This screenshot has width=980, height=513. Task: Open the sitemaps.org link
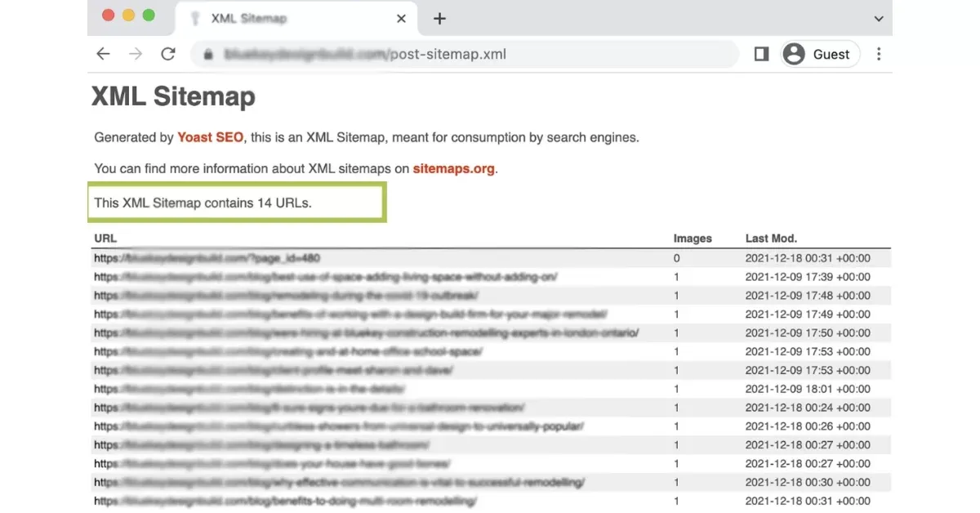[x=453, y=169]
